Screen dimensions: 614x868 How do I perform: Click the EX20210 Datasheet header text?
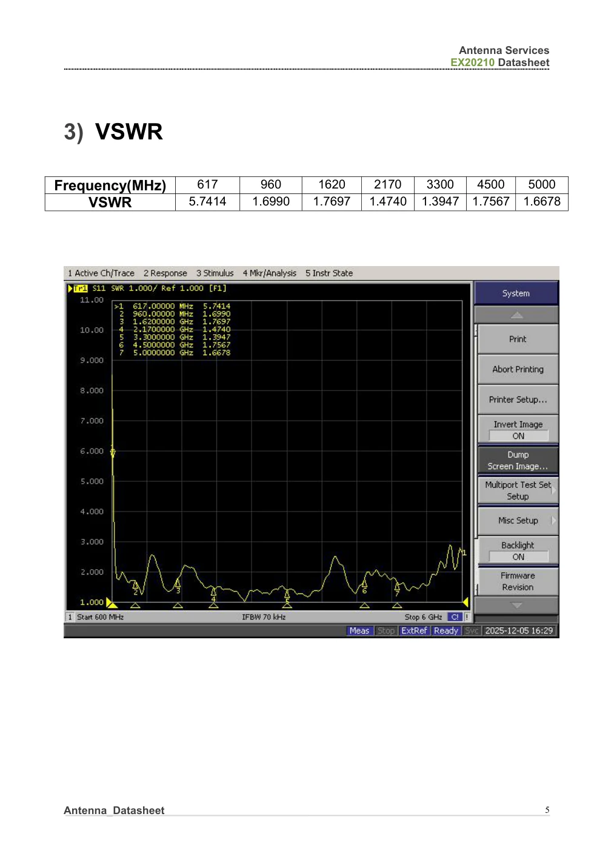(500, 62)
